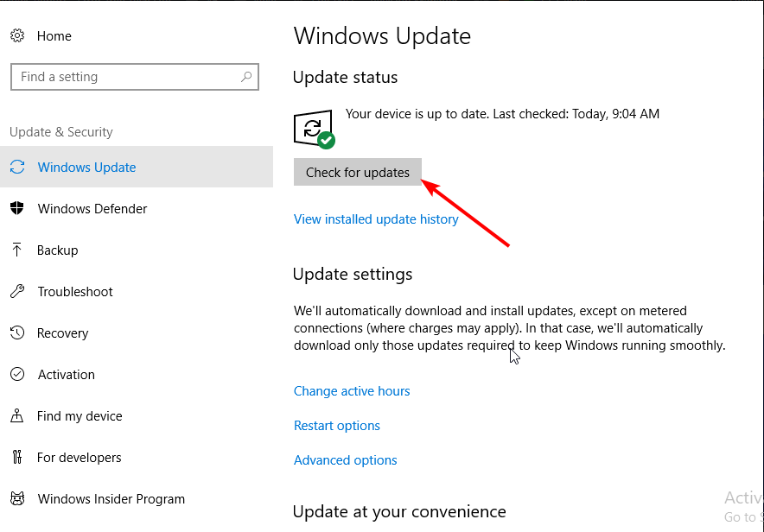Screen dimensions: 764x532
Task: Open the Restart options link
Action: click(x=337, y=426)
